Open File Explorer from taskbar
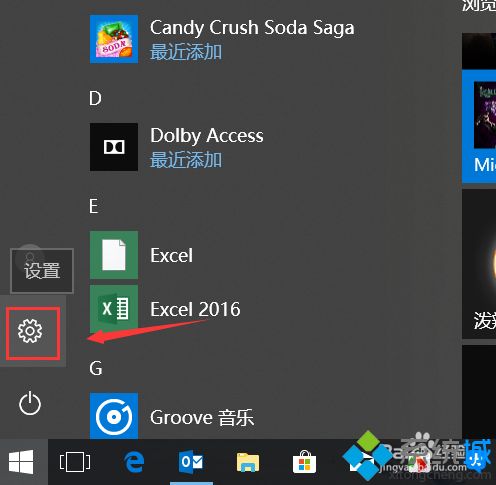The image size is (496, 485). 248,462
